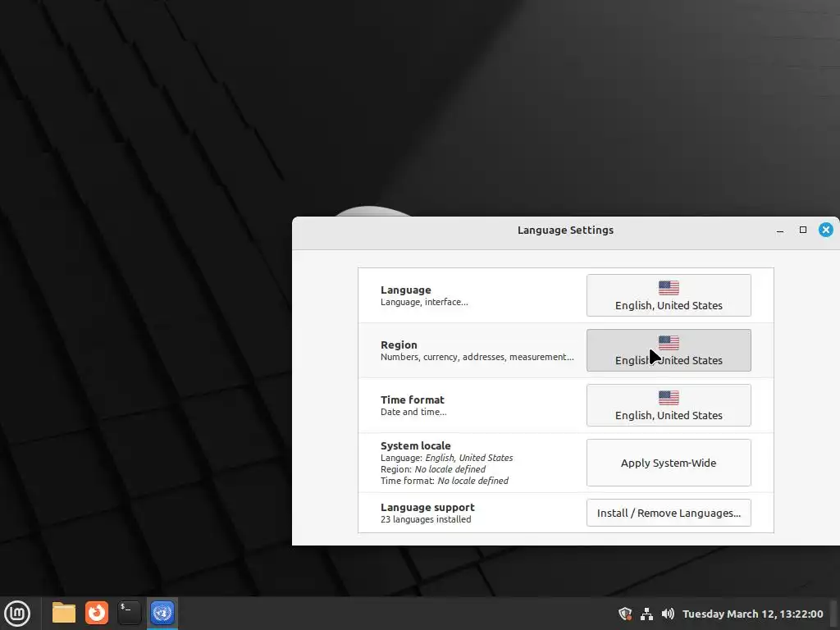Screen dimensions: 840x630
Task: Open Install / Remove Languages
Action: [669, 513]
